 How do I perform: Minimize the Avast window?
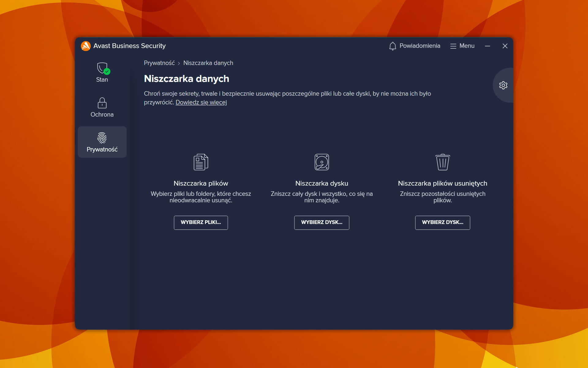coord(488,46)
